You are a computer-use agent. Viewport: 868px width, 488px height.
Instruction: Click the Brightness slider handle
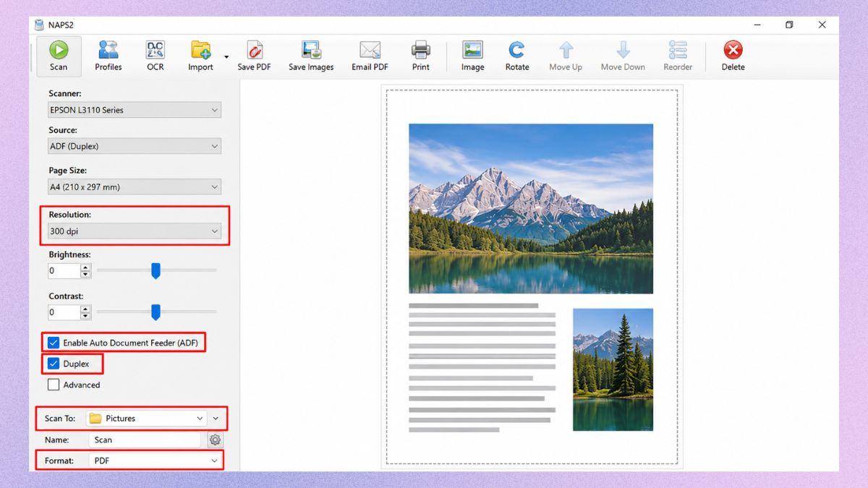coord(156,271)
